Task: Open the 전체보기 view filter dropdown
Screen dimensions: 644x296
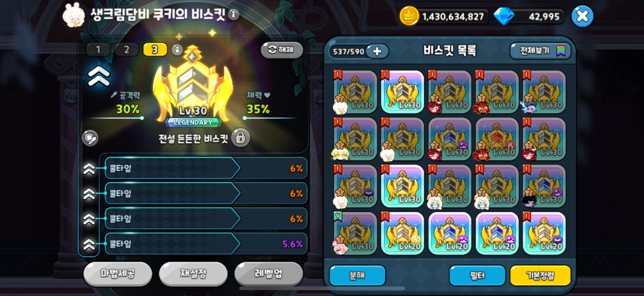Action: pos(540,51)
